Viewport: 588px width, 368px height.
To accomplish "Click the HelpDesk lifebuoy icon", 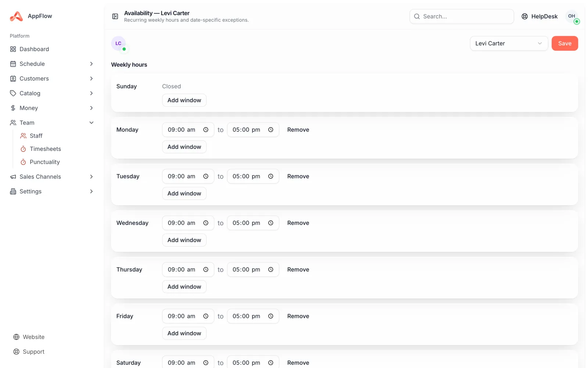I will click(x=525, y=16).
